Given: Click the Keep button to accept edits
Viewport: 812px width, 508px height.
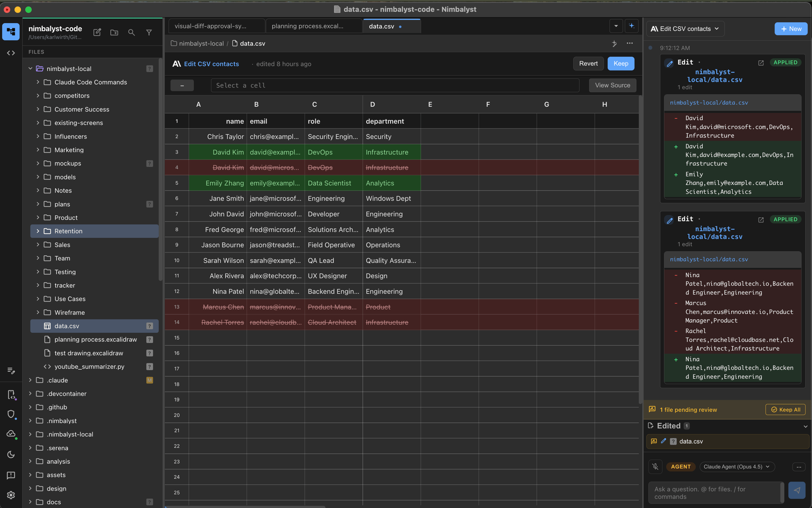Looking at the screenshot, I should click(621, 63).
